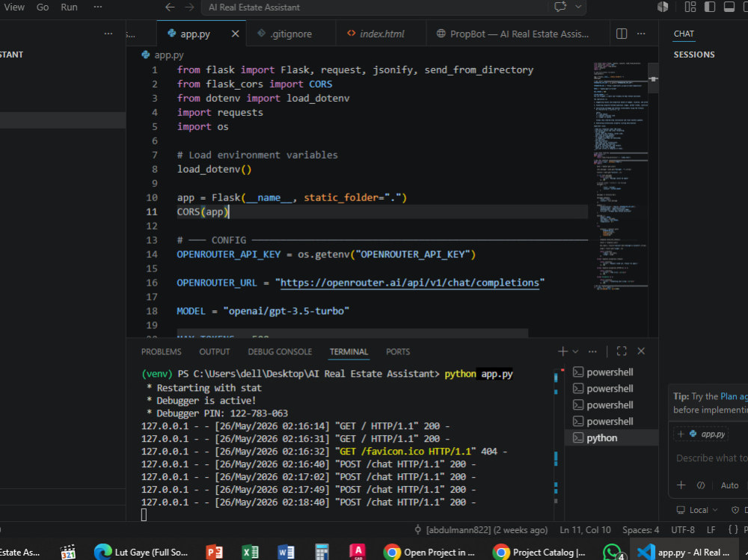Click the editor vertical scrollbar
Viewport: 748px width, 560px height.
coord(654,79)
